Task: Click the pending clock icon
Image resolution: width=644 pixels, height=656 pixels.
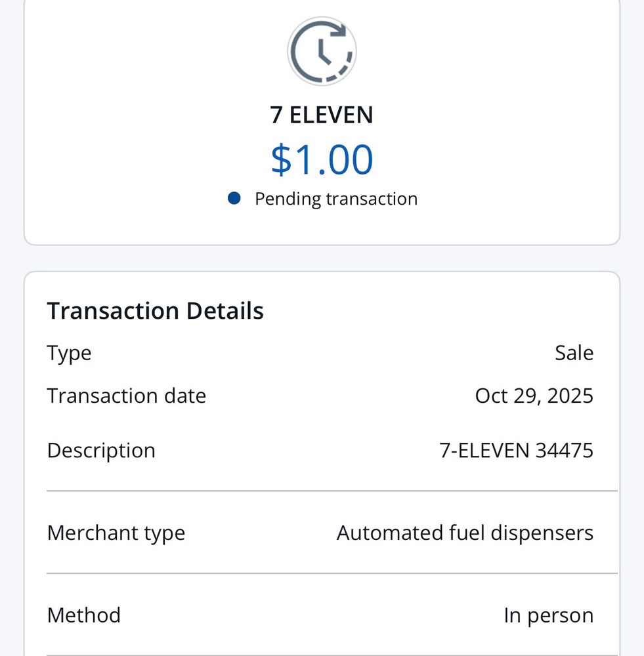Action: point(322,51)
